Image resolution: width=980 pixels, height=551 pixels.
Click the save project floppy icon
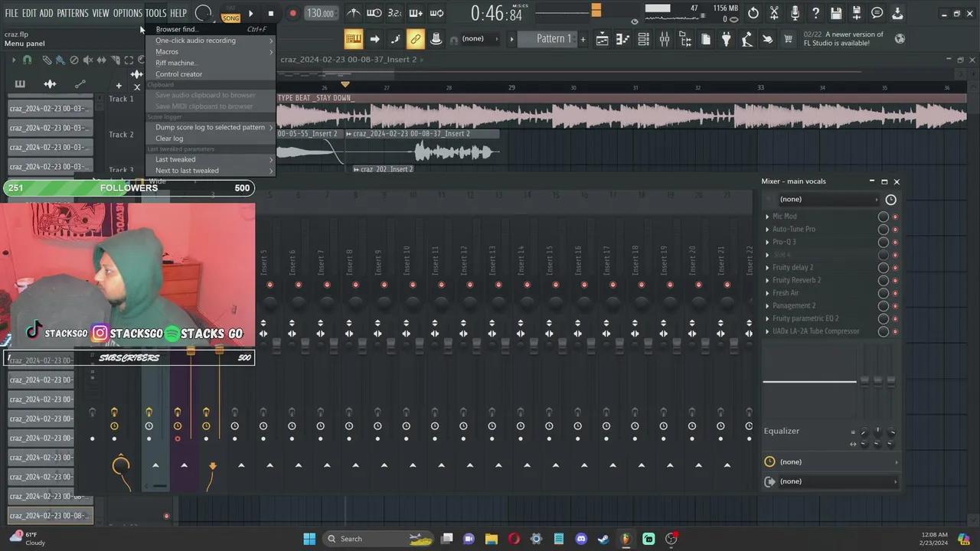click(x=836, y=13)
